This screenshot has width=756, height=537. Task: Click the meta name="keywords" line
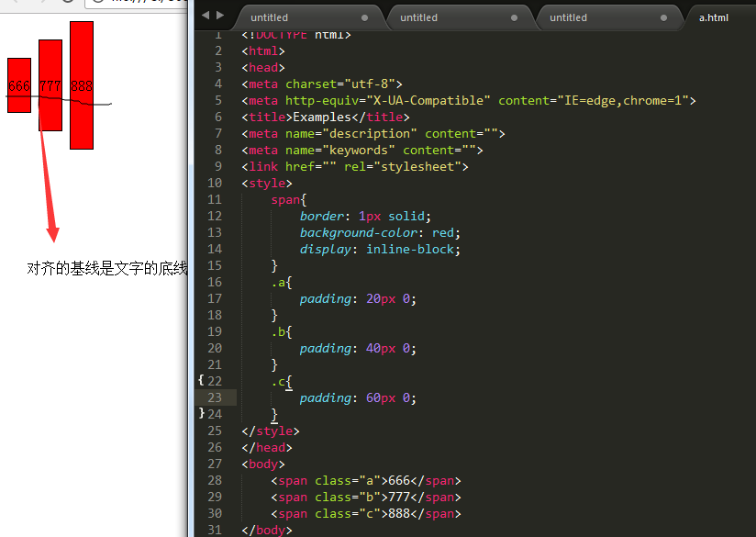coord(362,150)
